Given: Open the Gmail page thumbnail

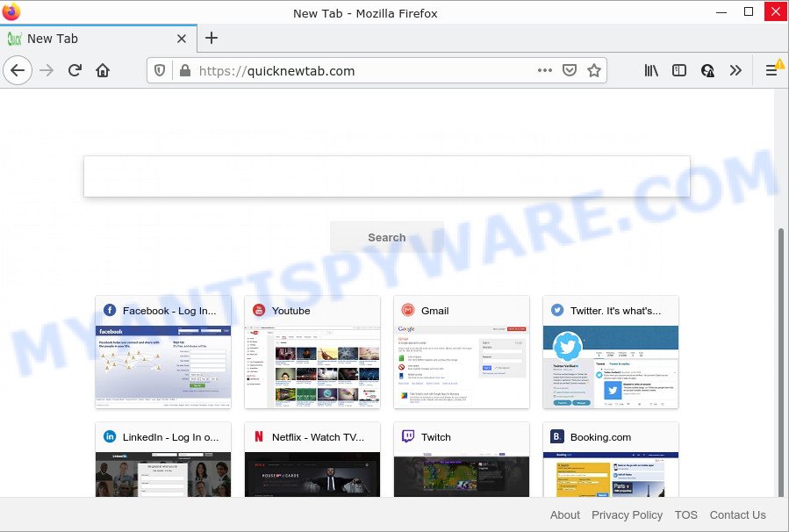Looking at the screenshot, I should [x=462, y=367].
